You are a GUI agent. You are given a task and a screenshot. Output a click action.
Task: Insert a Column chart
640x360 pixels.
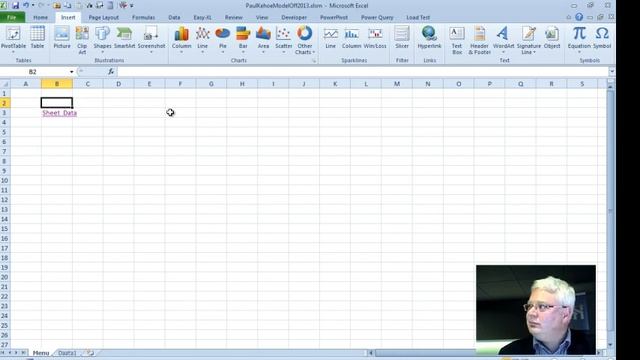tap(182, 39)
